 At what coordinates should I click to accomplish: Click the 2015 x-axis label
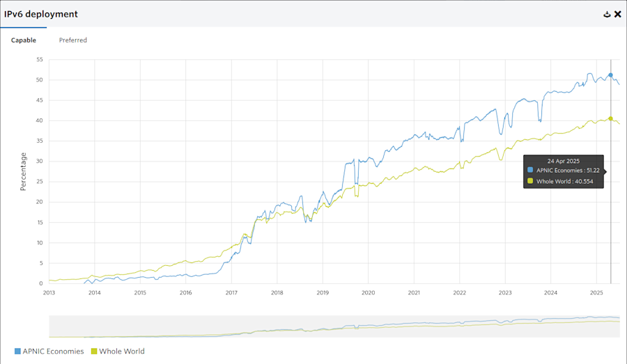[x=140, y=292]
